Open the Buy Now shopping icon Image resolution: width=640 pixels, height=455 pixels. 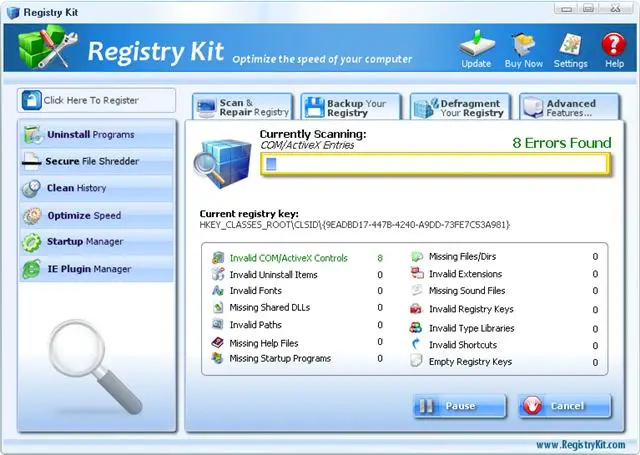click(x=524, y=44)
